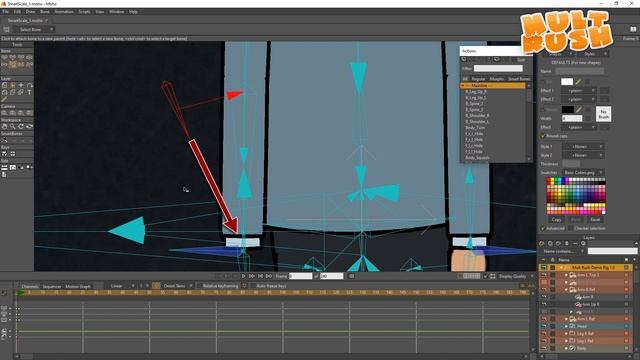The width and height of the screenshot is (640, 360).
Task: Select the Text tool in Layer tools
Action: coord(29,92)
